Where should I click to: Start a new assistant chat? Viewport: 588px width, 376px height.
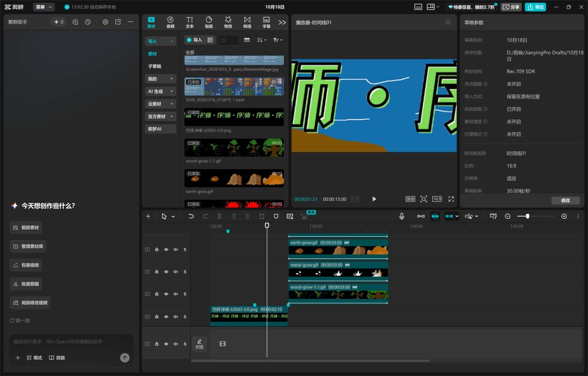[75, 22]
